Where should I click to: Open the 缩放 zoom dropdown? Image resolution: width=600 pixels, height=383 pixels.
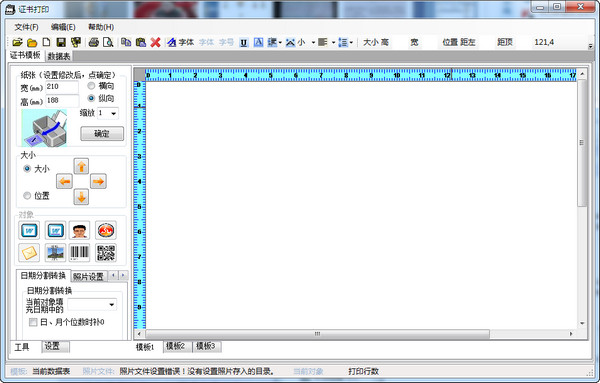114,113
